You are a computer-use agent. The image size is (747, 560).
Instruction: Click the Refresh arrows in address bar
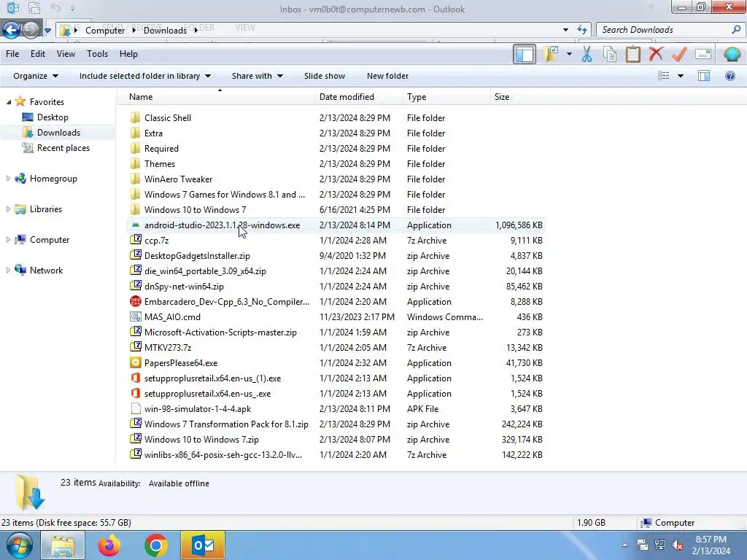[581, 29]
